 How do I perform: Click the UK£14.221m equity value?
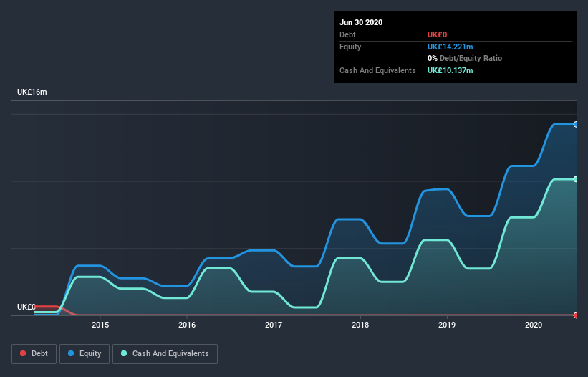click(450, 47)
